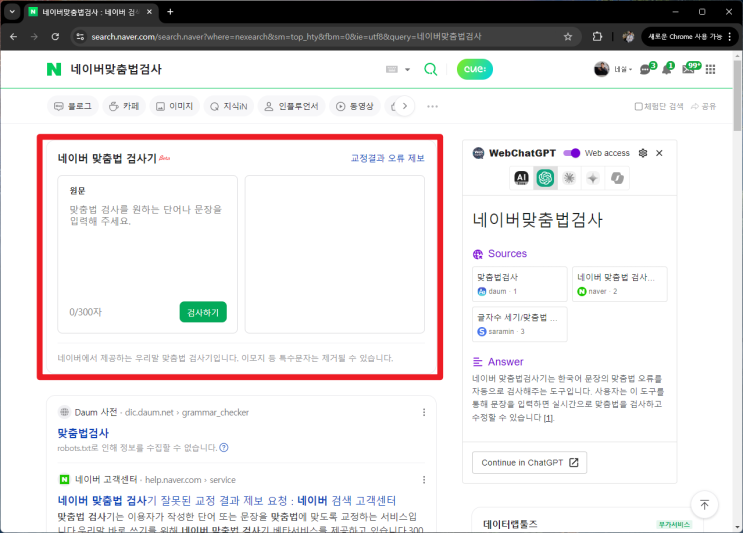Close the 네이버맞춤법검사 browser tab

click(149, 12)
